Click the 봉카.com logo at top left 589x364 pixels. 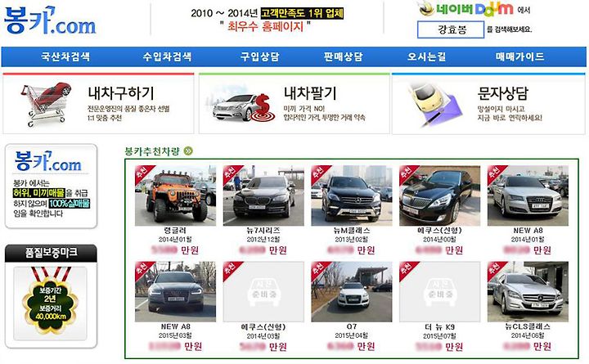point(50,20)
